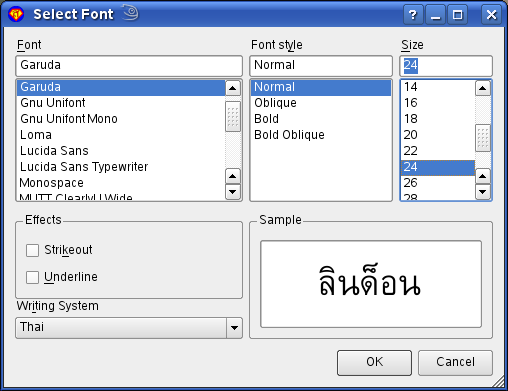Click the size list top scroll-up arrow
Screen dimensions: 508x391
coord(483,88)
